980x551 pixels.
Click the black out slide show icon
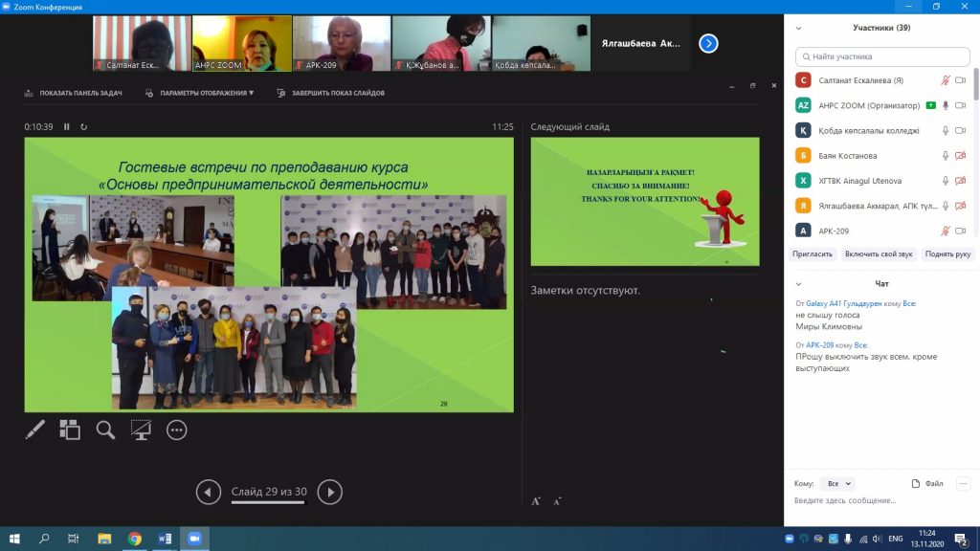141,430
